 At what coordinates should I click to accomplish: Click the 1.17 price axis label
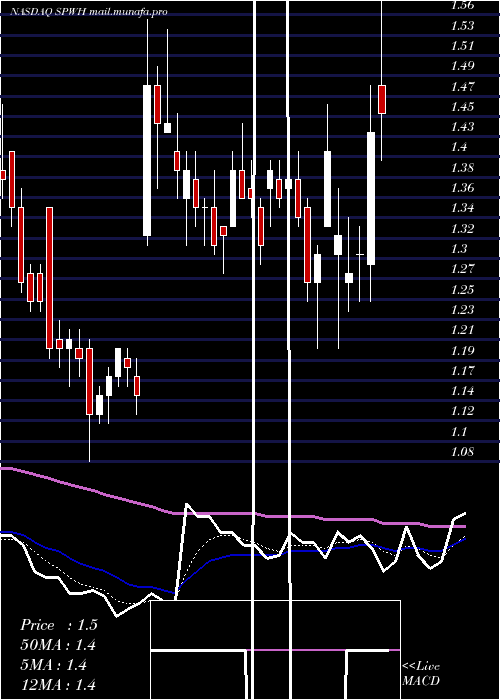pos(462,370)
